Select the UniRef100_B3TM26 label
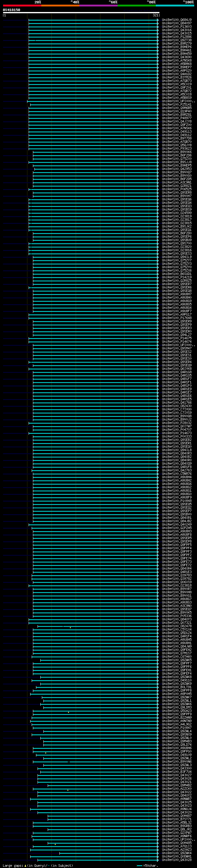This screenshot has width=197, height=868. click(177, 78)
